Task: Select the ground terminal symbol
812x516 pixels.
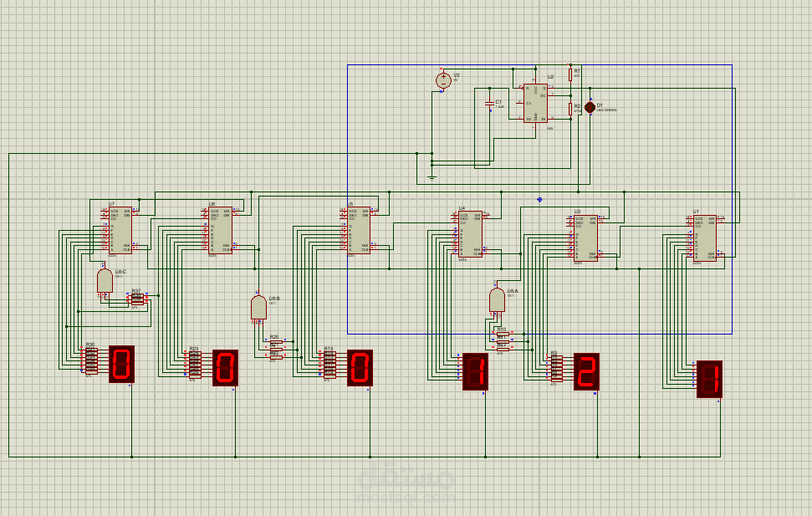Action: pyautogui.click(x=432, y=177)
